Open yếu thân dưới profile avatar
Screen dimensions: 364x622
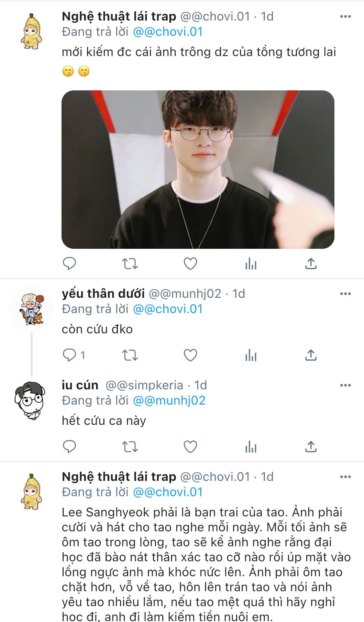(x=31, y=309)
